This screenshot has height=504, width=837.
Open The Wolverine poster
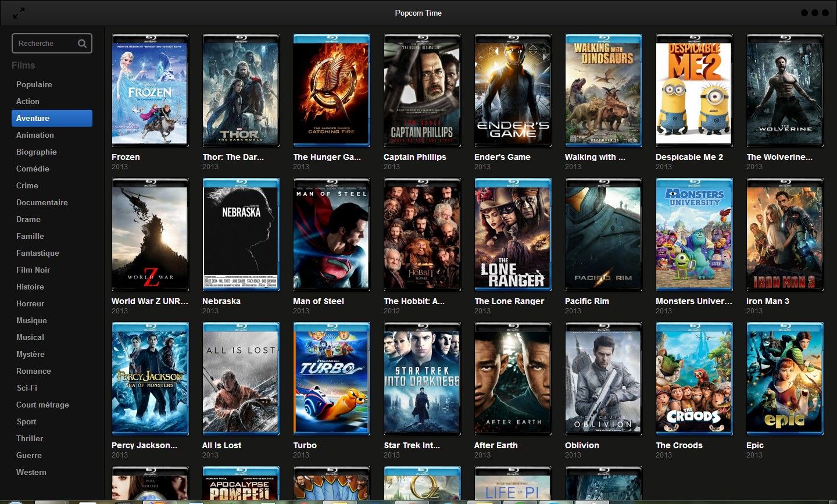(785, 90)
